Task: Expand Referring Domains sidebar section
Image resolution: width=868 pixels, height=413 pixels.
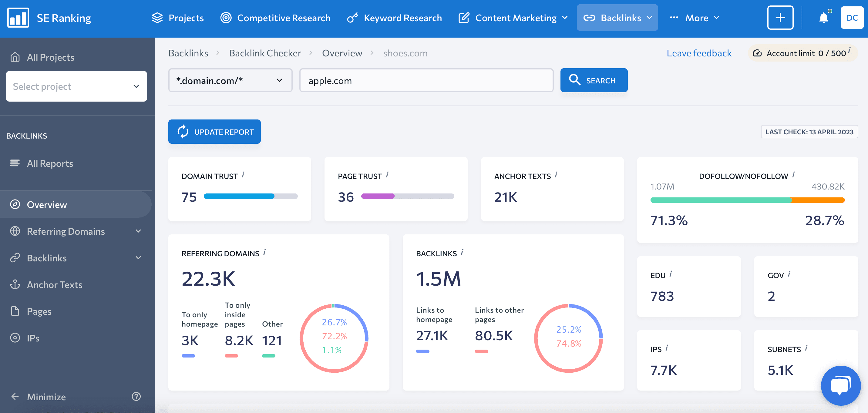Action: (x=138, y=231)
